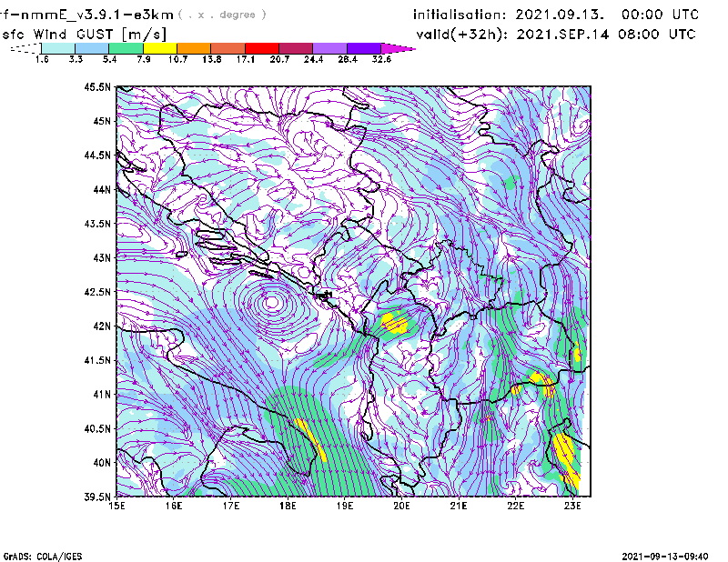728x562 pixels.
Task: Click the 44.5N latitude label
Action: click(97, 155)
